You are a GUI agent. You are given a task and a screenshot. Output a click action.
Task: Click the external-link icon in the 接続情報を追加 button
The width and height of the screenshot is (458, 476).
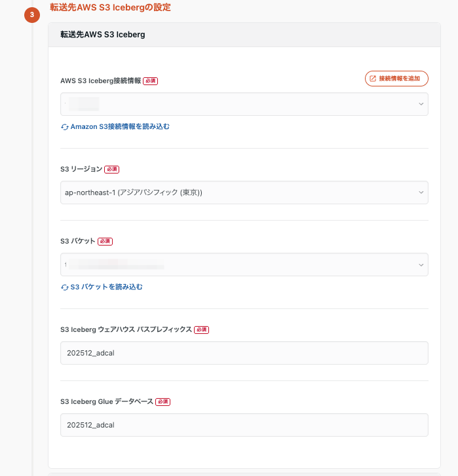click(x=373, y=79)
